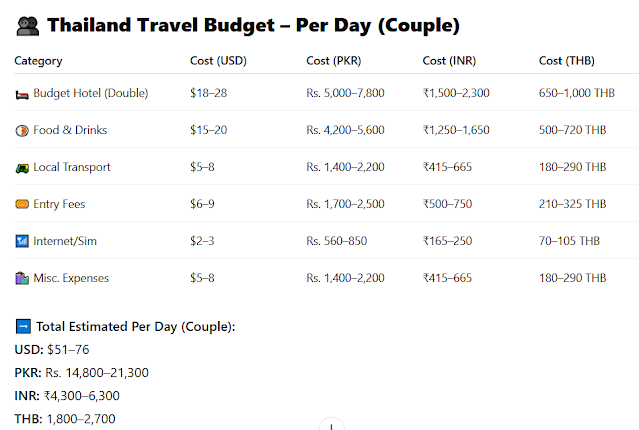Viewport: 639px width, 430px height.
Task: Click the USD: $51–76 total line
Action: [x=52, y=350]
